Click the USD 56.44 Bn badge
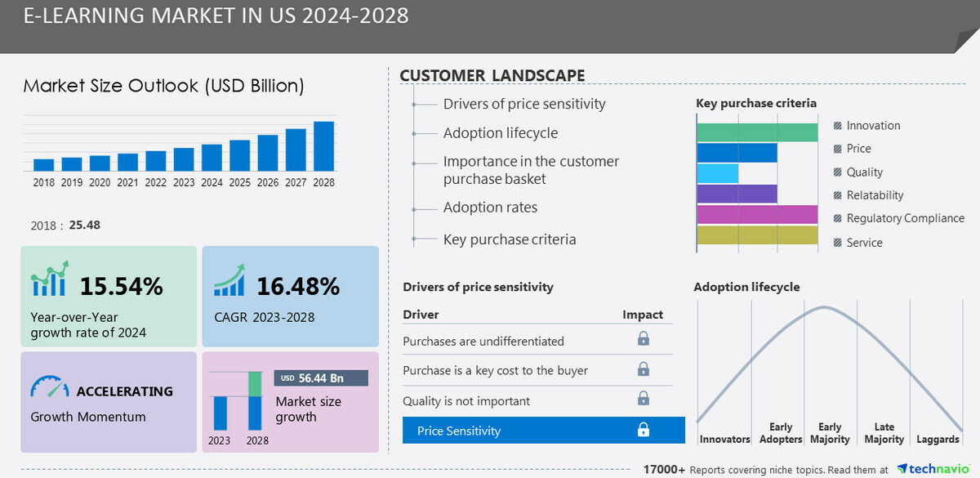The width and height of the screenshot is (980, 478). click(320, 377)
